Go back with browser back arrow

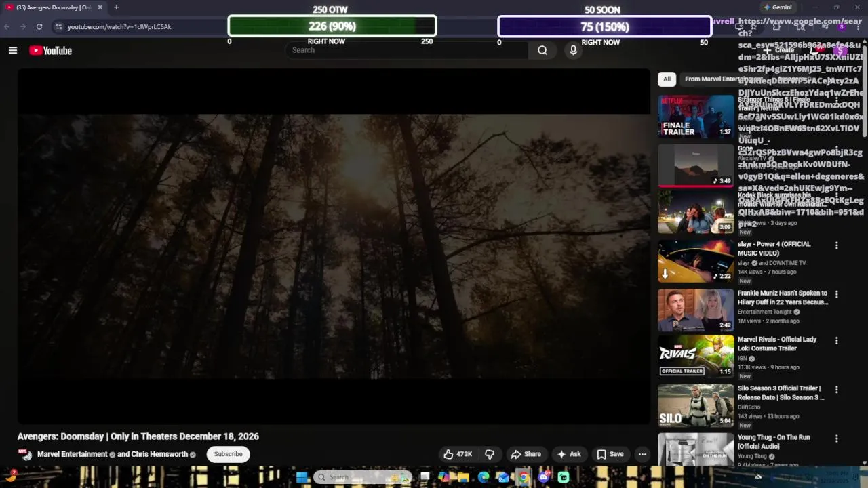coord(7,26)
